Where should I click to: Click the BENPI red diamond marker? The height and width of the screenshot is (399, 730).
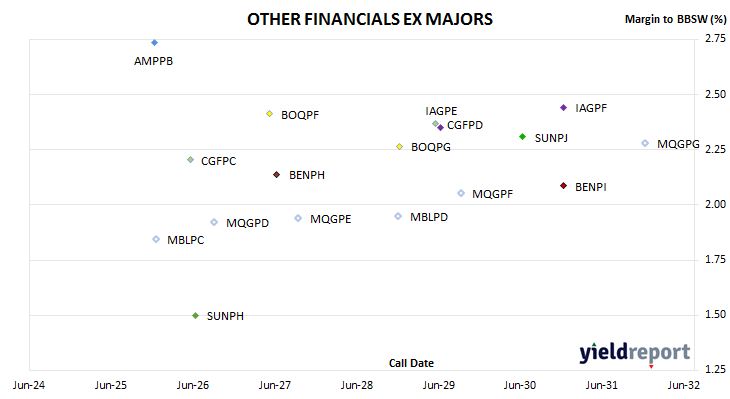click(563, 186)
